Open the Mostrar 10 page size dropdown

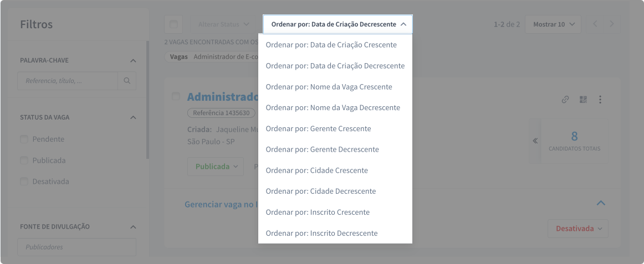[x=553, y=24]
